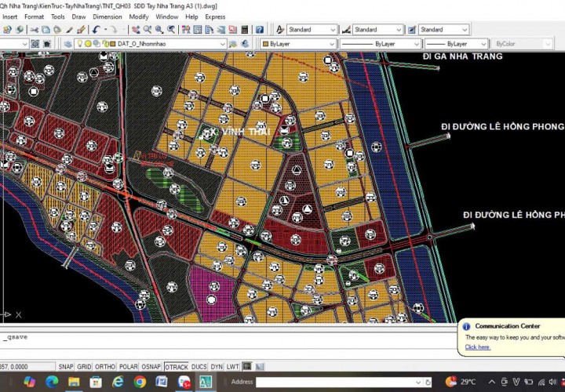Click the Zoom Previous icon
The width and height of the screenshot is (565, 392).
(171, 30)
